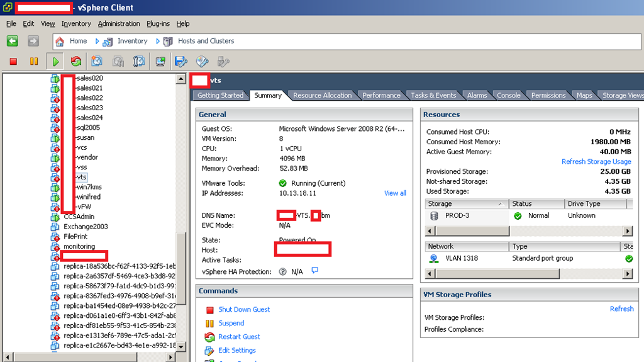Click the CD/DVD connect toolbar icon

pyautogui.click(x=202, y=61)
